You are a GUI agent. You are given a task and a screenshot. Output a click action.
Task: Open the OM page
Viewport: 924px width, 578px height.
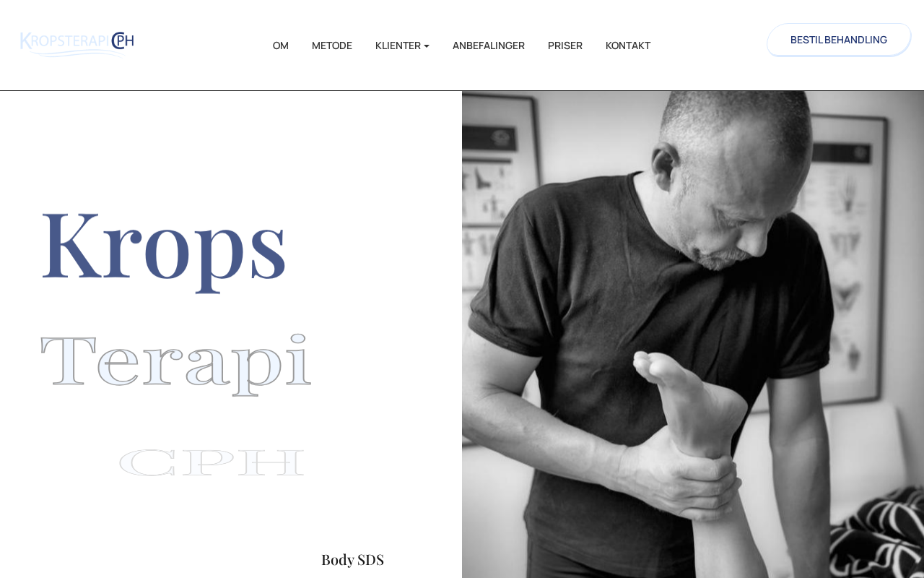tap(281, 46)
